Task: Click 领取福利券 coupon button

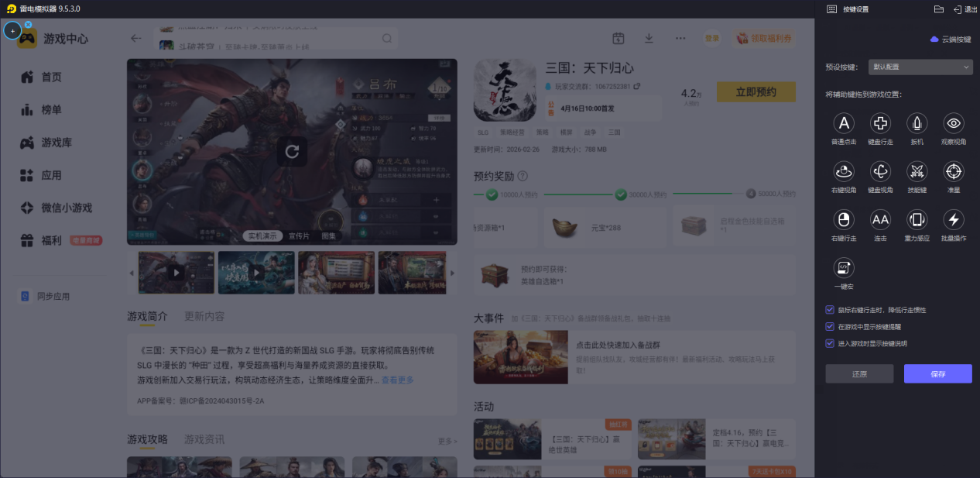Action: [x=763, y=38]
